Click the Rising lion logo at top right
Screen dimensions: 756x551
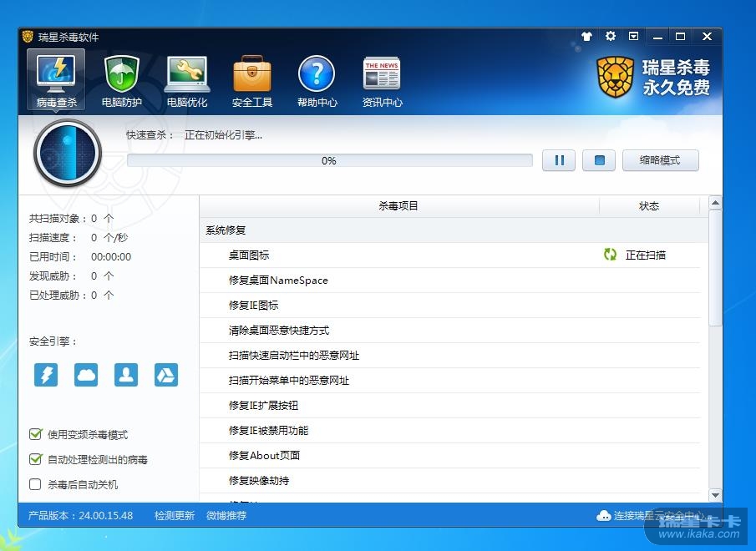[615, 77]
